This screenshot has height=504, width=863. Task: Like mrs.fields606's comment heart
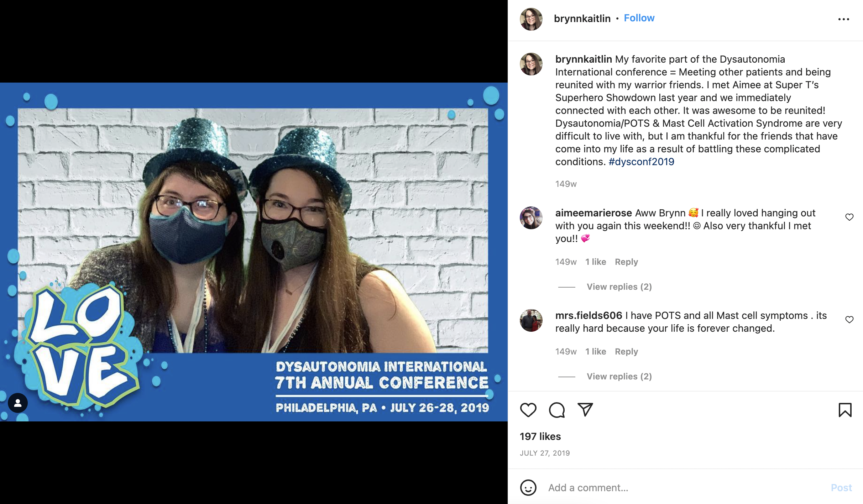coord(849,320)
